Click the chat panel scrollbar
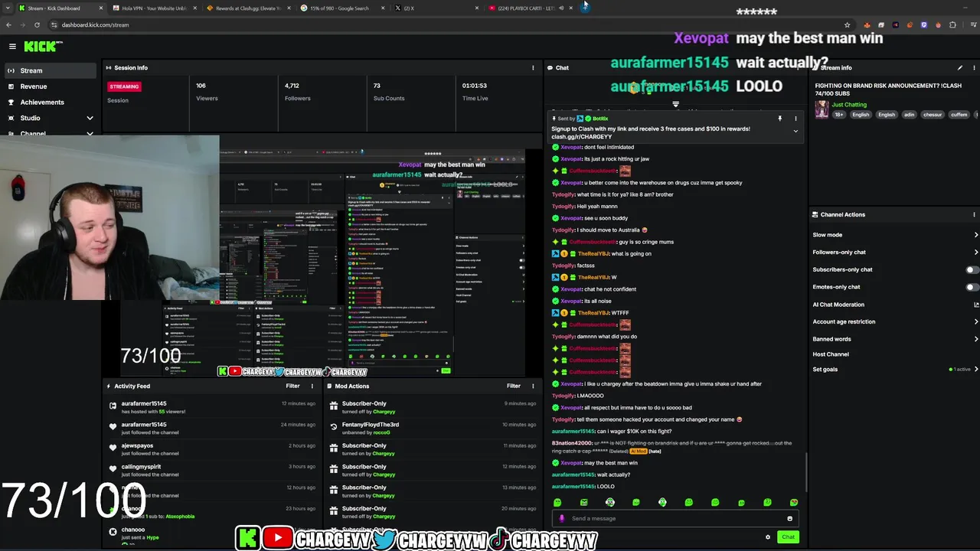980x551 pixels. 805,472
